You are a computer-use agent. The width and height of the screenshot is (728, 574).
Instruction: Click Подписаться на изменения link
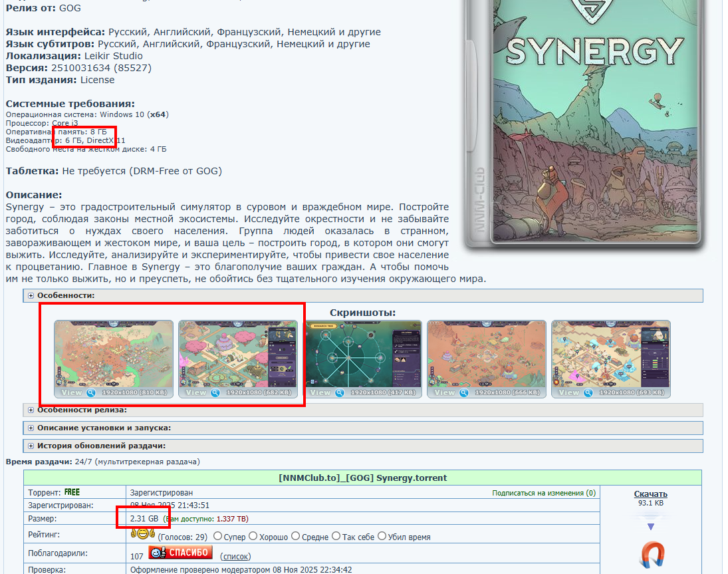(x=544, y=493)
